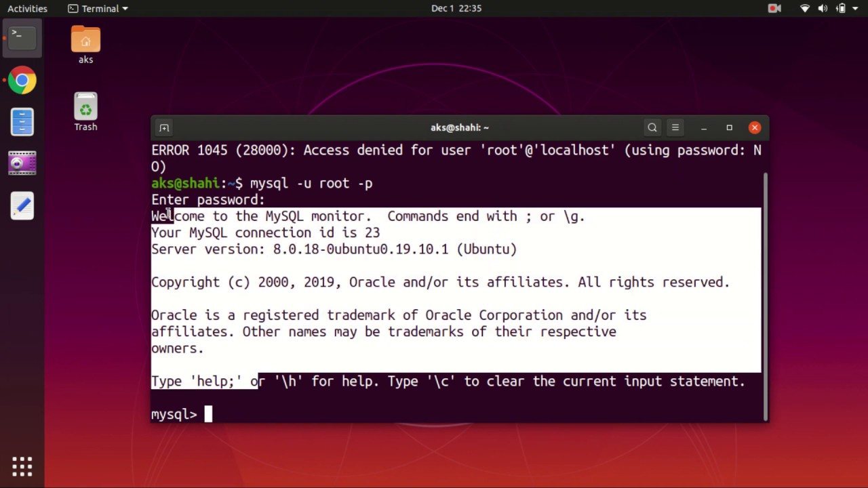Click the Copyright 2000, 2019 Oracle line
This screenshot has height=488, width=868.
tap(440, 282)
